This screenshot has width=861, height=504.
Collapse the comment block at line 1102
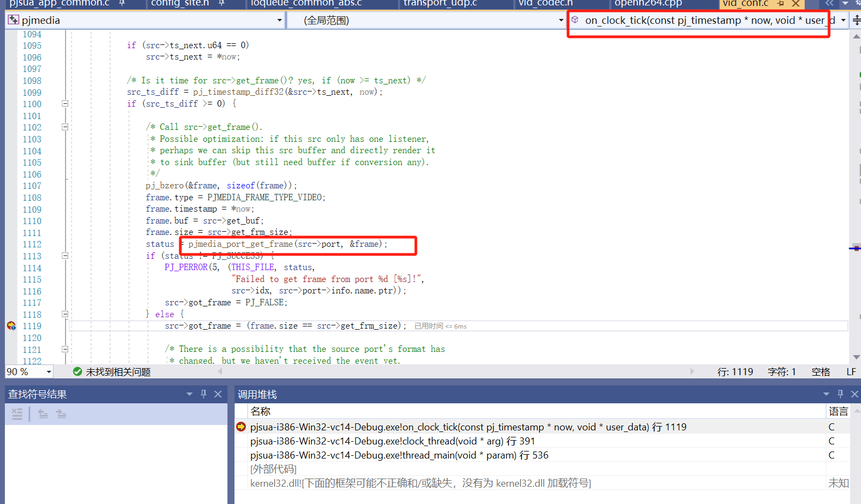(x=65, y=127)
